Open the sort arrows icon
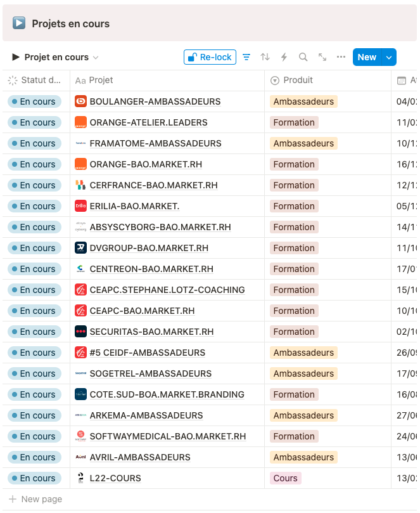Screen dimensions: 420x513 (x=265, y=57)
